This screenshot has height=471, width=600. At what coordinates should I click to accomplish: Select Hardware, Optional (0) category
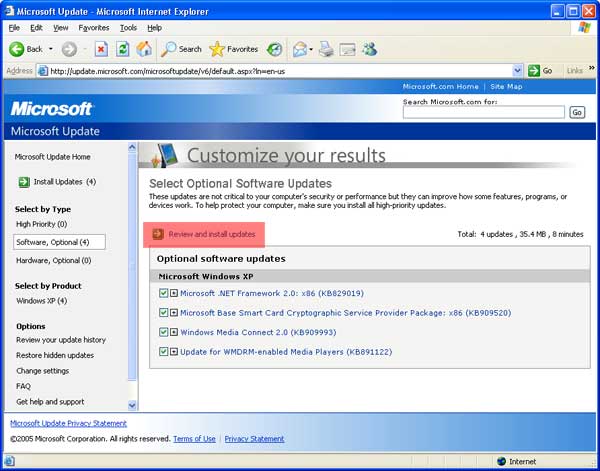click(x=54, y=261)
